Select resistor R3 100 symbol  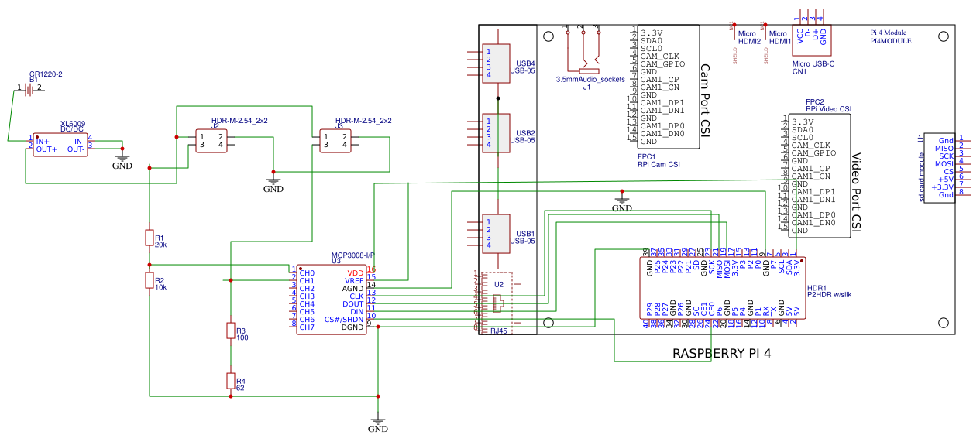tap(231, 331)
